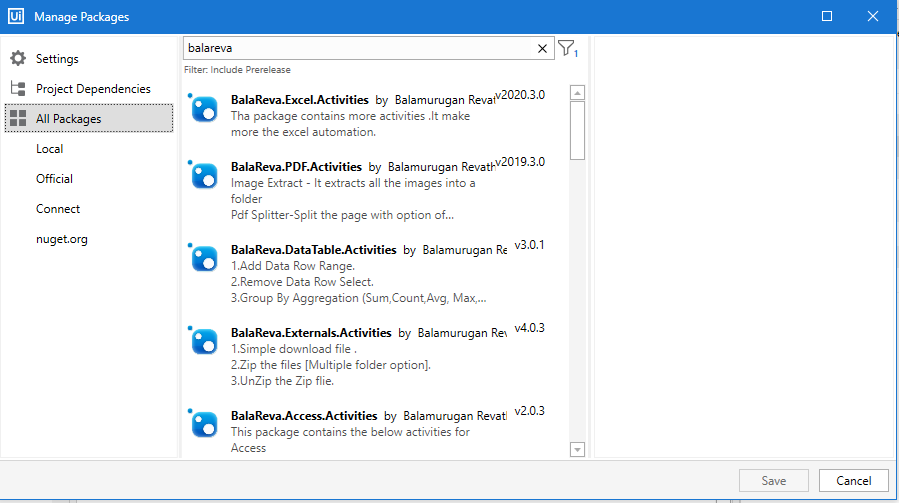Click the All Packages grid icon
This screenshot has width=899, height=503.
(x=18, y=118)
